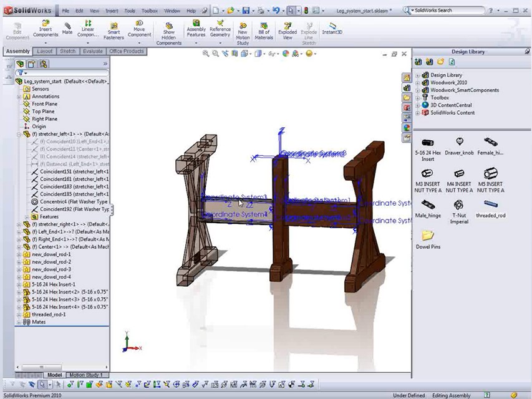Open the Linear Component pattern dropdown
This screenshot has height=399, width=532.
[88, 43]
